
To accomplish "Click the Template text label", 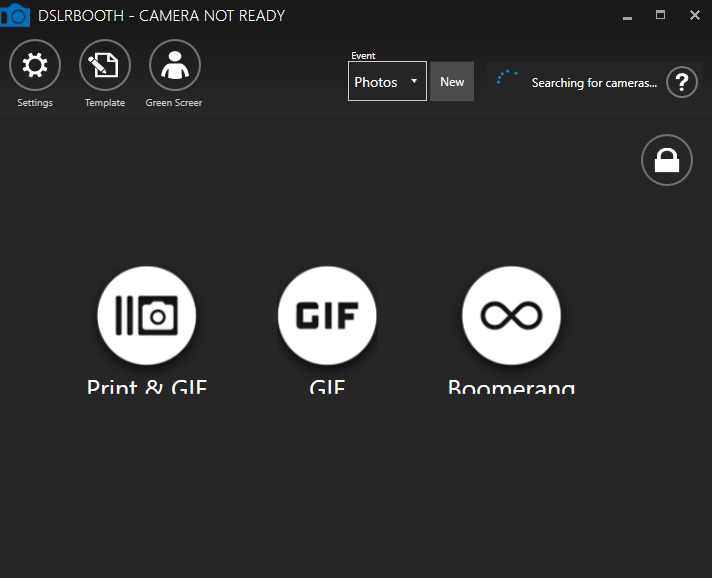I will (105, 103).
